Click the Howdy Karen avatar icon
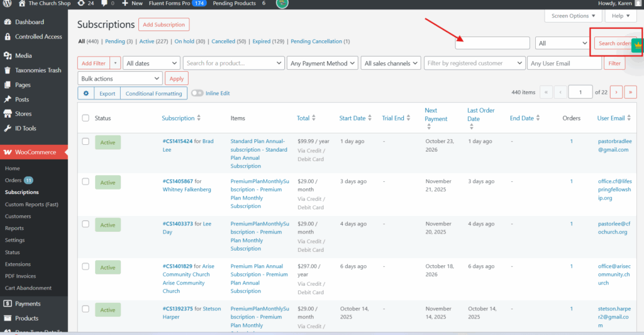 (x=638, y=4)
